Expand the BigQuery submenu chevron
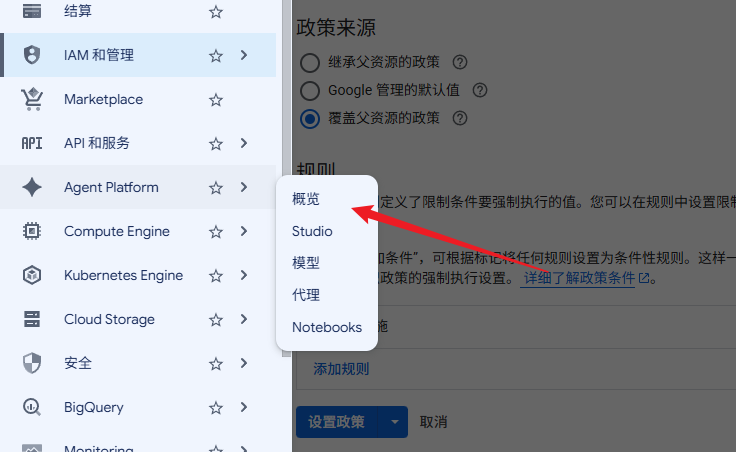This screenshot has width=736, height=452. [x=244, y=407]
